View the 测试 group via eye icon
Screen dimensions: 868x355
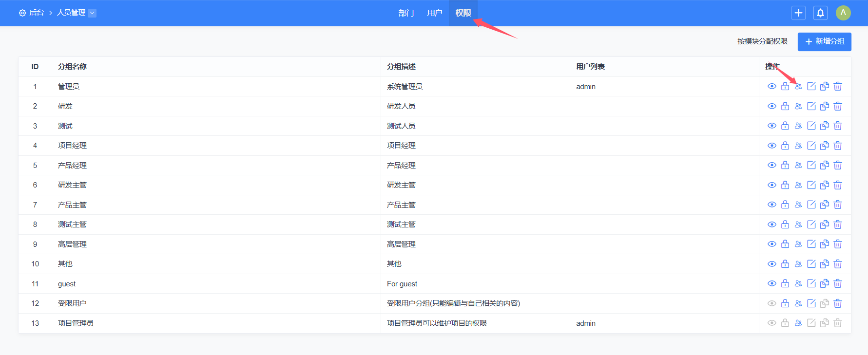click(x=772, y=126)
